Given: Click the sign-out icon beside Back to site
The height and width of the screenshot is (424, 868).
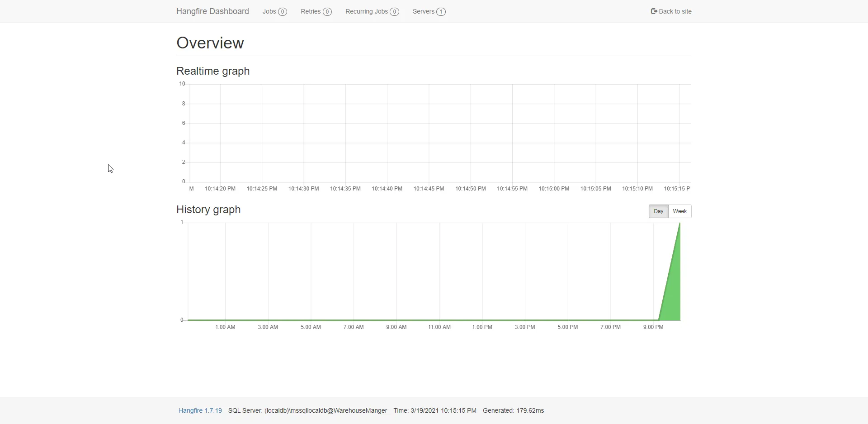Looking at the screenshot, I should (654, 11).
